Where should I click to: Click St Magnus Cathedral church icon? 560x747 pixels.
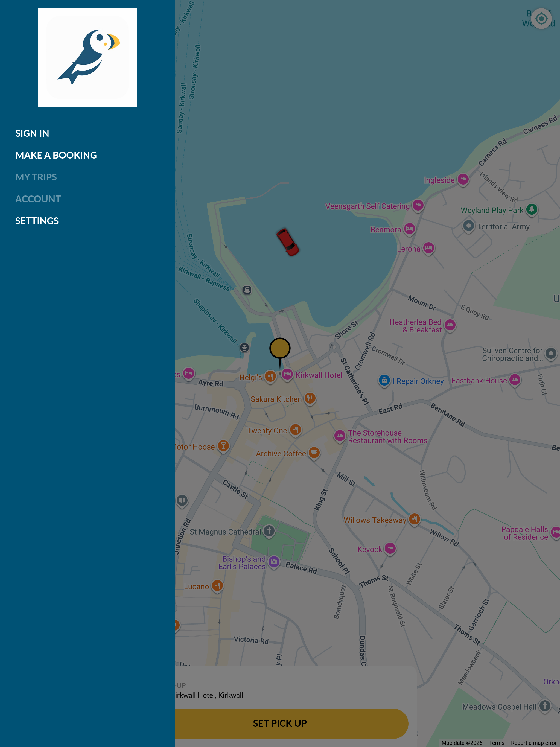pyautogui.click(x=269, y=531)
